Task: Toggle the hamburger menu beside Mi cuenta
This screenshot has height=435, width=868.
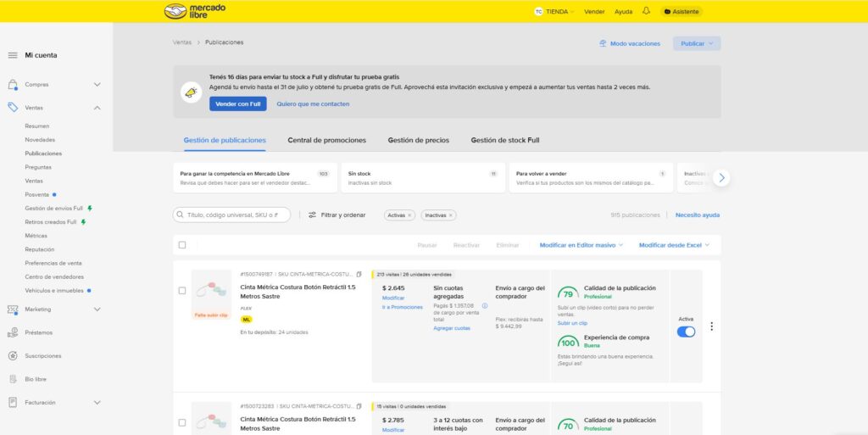Action: click(13, 55)
